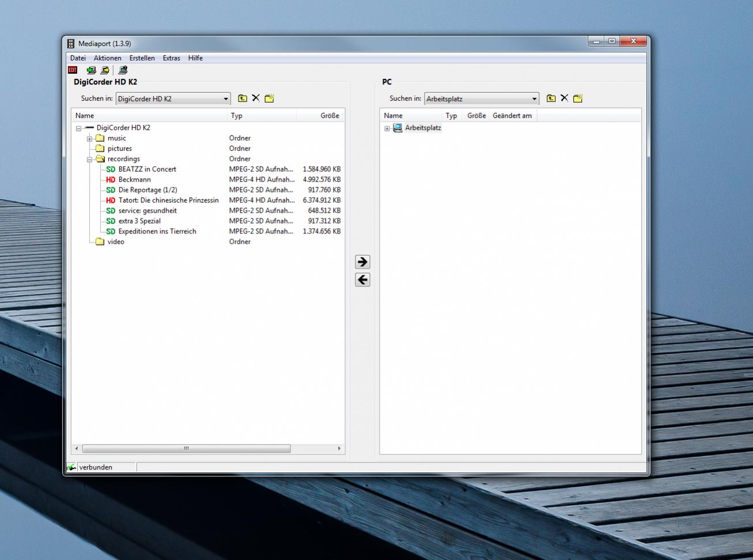Collapse the recordings folder node
Screen dimensions: 753x560
pos(89,160)
